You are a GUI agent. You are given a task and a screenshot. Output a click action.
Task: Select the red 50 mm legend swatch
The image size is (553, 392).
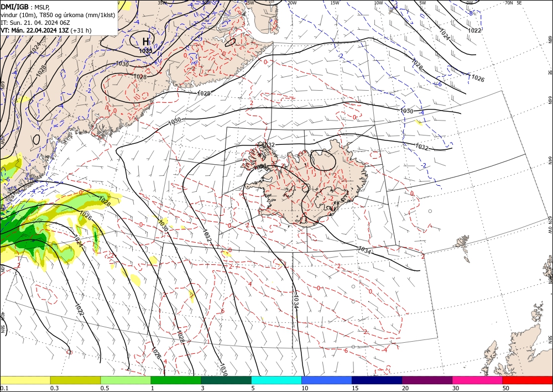[x=528, y=380]
